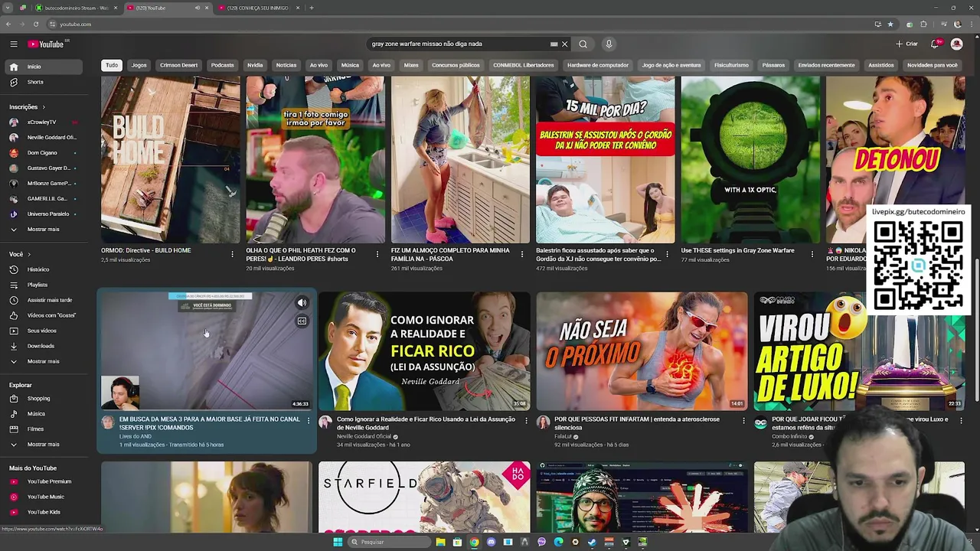The width and height of the screenshot is (980, 551).
Task: Open Lives do AND channel link
Action: click(136, 436)
